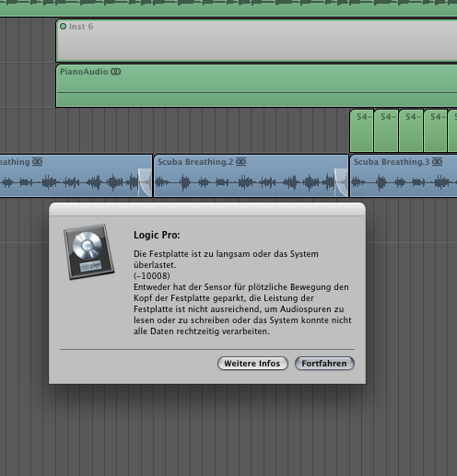This screenshot has height=476, width=457.
Task: Select the Scuba Breathing.3 audio region
Action: tap(404, 176)
